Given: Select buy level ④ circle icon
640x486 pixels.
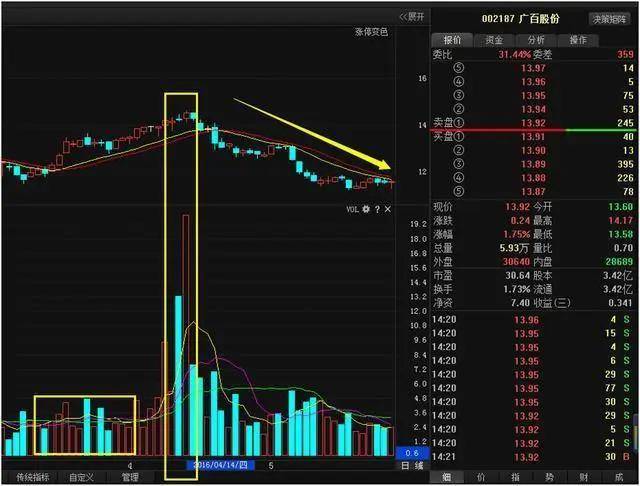Looking at the screenshot, I should (459, 178).
